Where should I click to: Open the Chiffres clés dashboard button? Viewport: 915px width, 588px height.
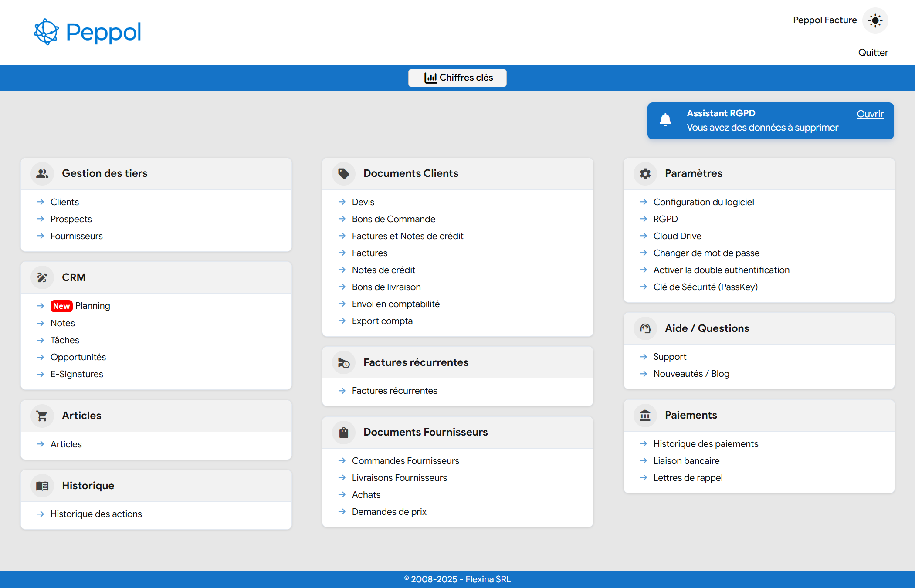(457, 78)
